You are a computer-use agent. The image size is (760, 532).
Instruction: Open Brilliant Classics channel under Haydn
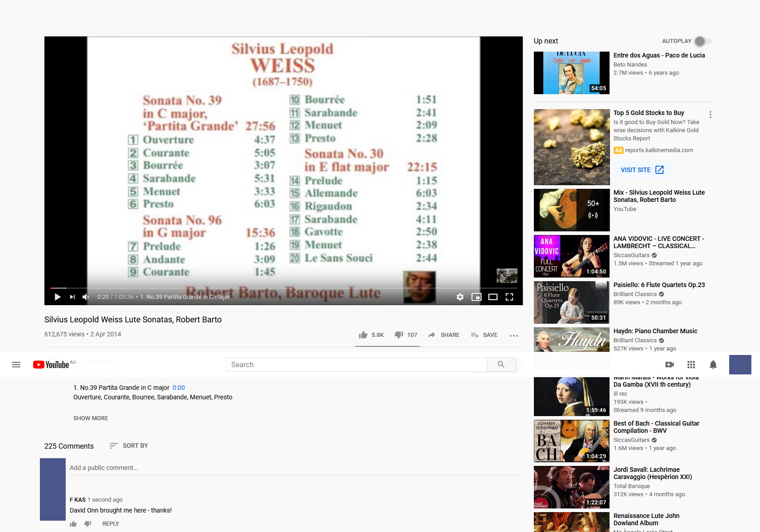click(x=635, y=340)
